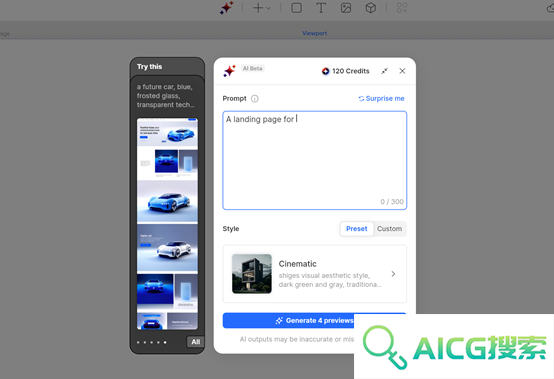
Task: Close the AI generation dialog
Action: (402, 71)
